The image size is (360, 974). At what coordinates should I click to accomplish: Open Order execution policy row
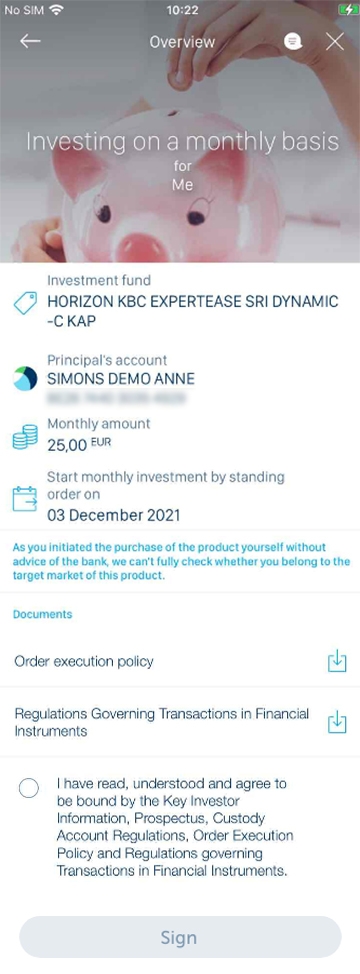click(180, 662)
